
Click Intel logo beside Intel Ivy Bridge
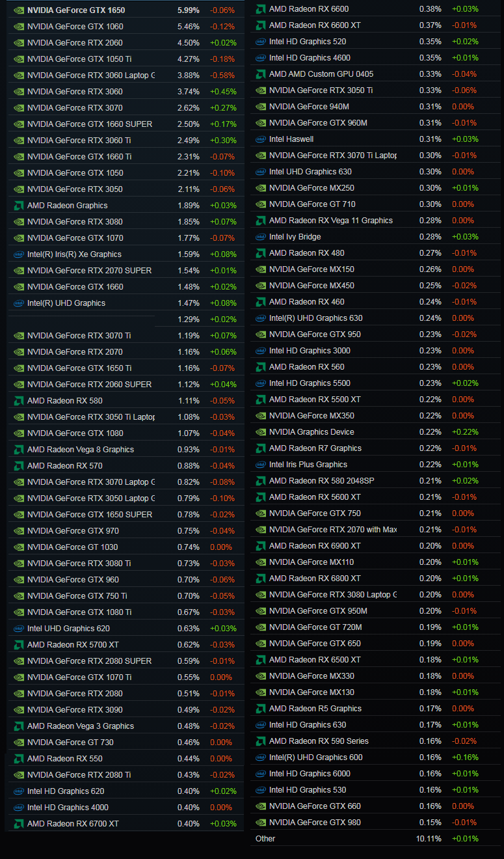pyautogui.click(x=261, y=237)
